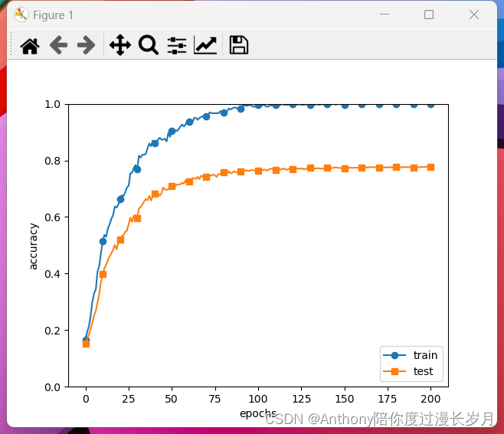
Task: Go back to the previous view
Action: [58, 45]
